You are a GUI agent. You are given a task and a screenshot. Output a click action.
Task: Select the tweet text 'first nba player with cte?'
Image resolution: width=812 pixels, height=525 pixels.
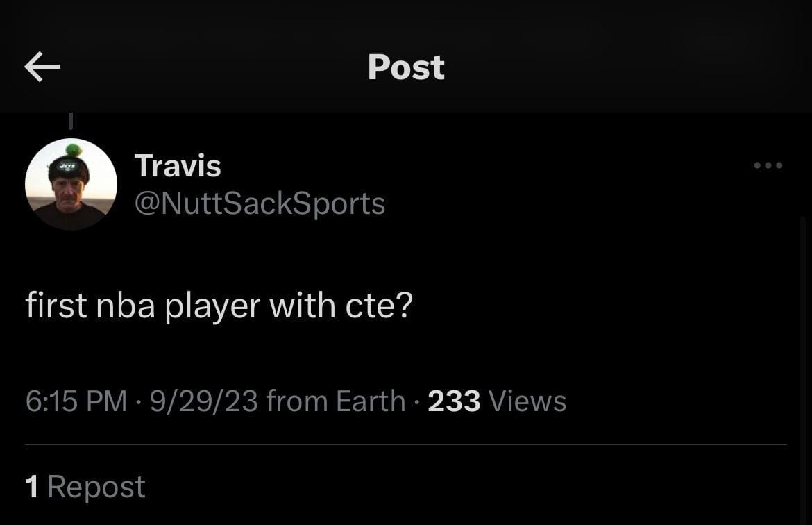click(219, 304)
